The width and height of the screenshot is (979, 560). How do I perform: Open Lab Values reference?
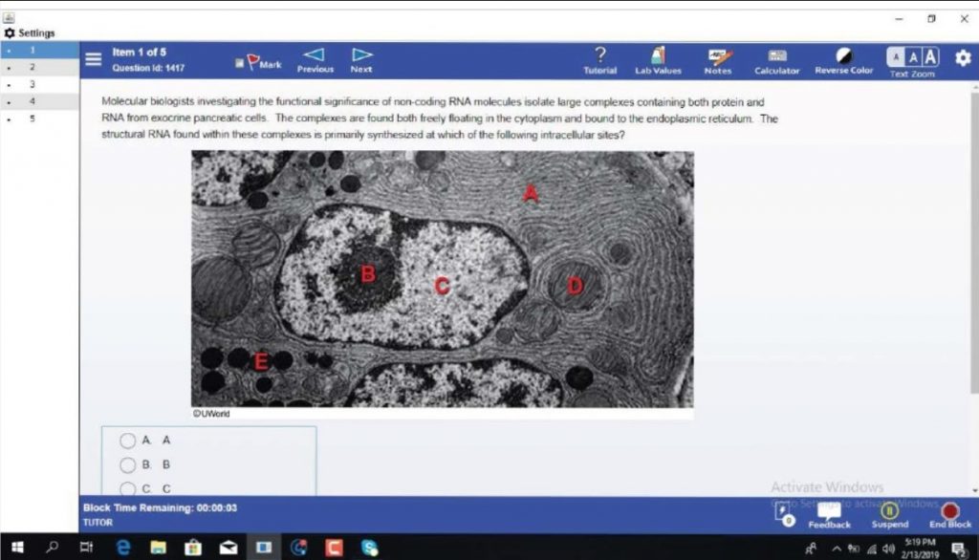658,60
